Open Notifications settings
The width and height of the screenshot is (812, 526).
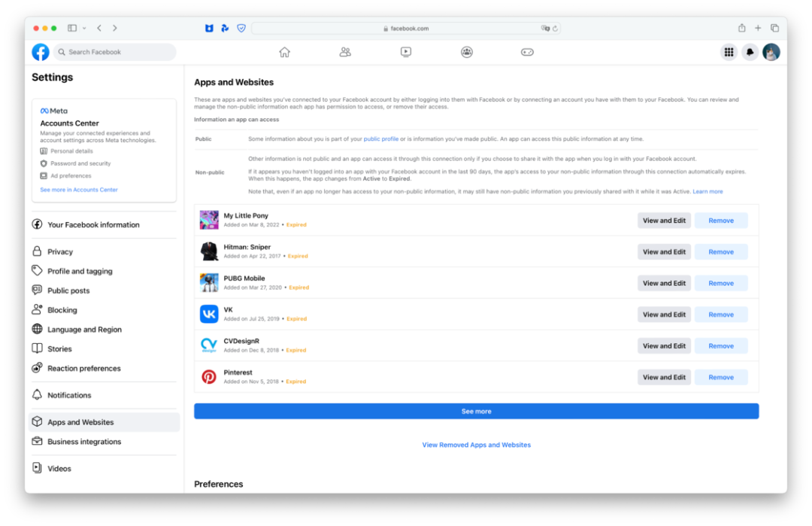click(104, 395)
